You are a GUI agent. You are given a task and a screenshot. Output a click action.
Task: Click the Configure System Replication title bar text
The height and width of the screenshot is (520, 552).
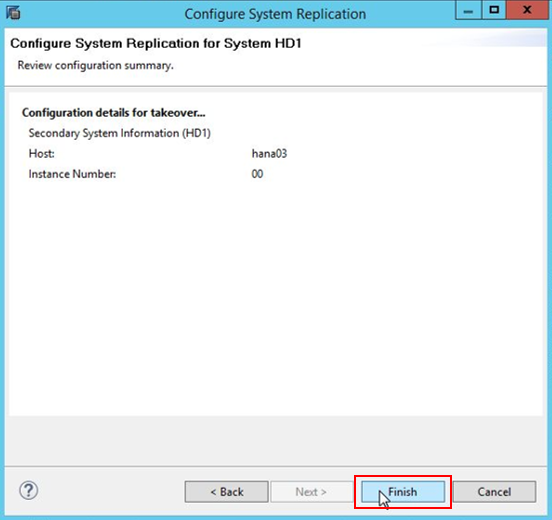[275, 14]
